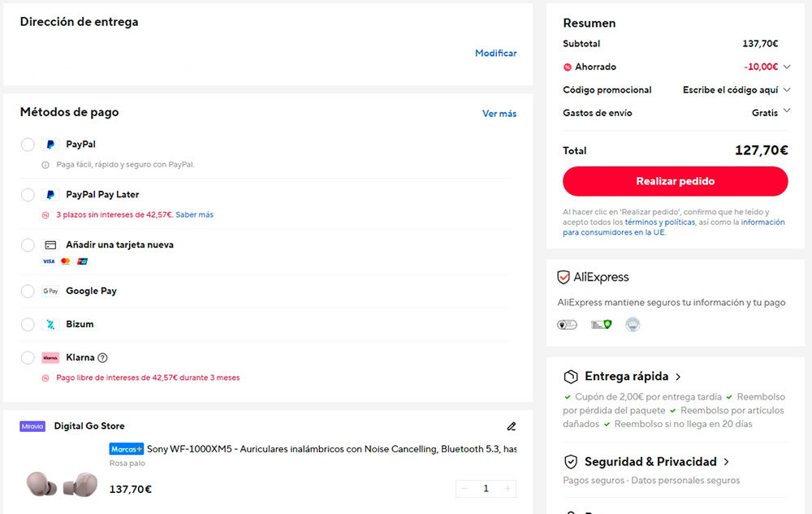Click the Digital Go Store name
Image resolution: width=812 pixels, height=514 pixels.
tap(89, 426)
